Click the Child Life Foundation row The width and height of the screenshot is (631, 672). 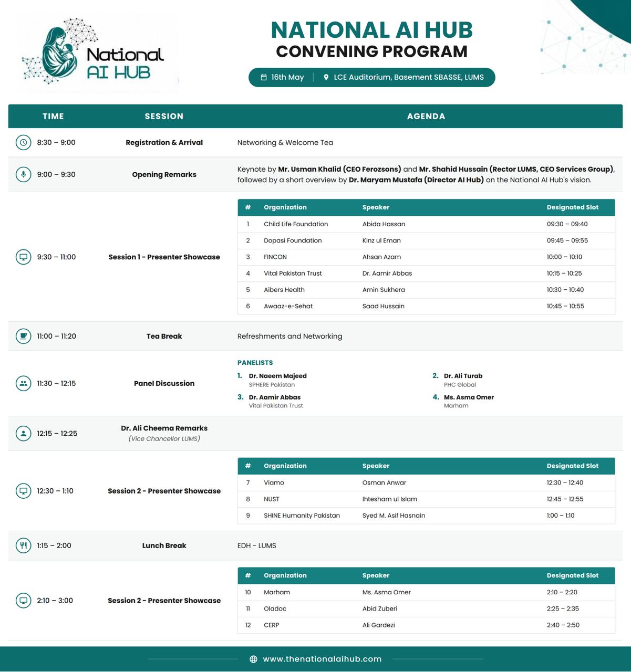pos(426,224)
